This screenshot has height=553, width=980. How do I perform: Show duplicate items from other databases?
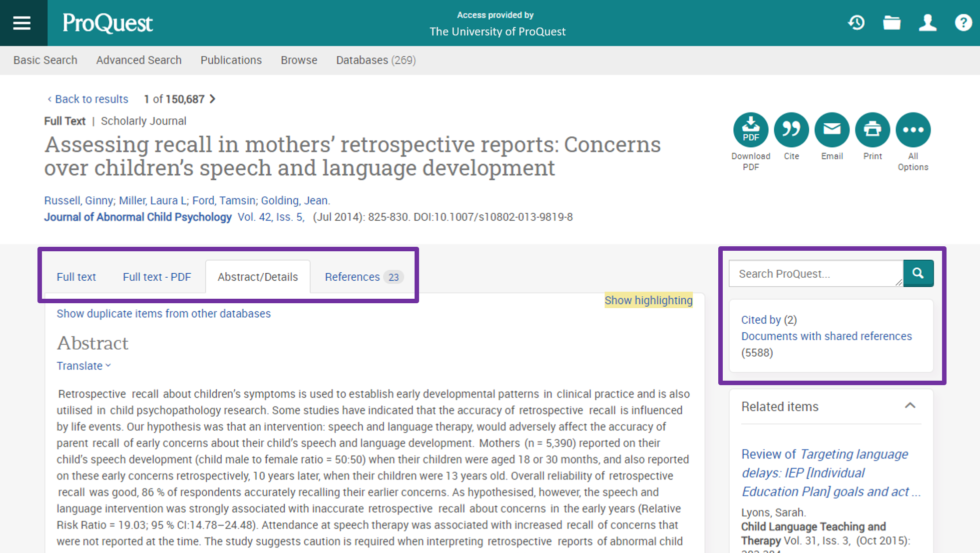(x=163, y=313)
